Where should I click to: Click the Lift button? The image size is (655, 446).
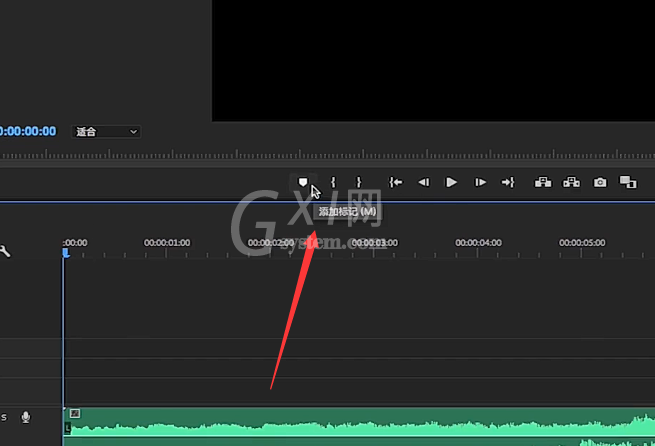pyautogui.click(x=543, y=182)
